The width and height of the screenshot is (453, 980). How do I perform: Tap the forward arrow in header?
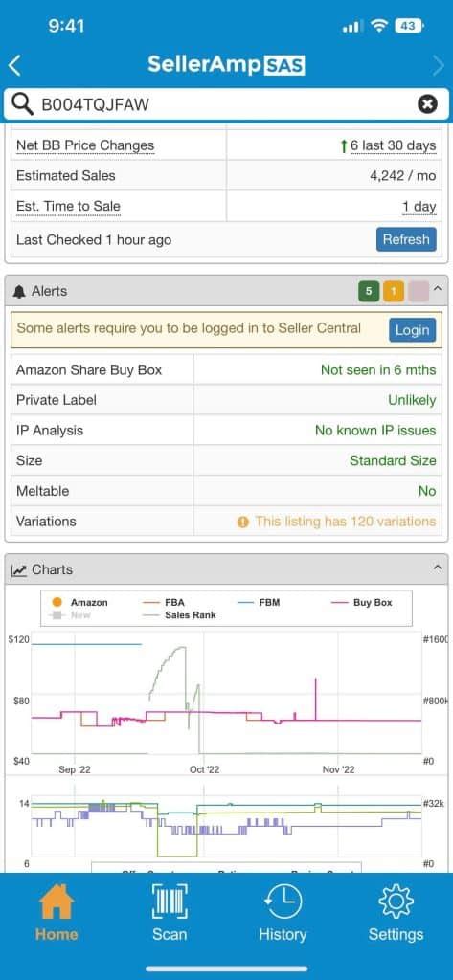[439, 66]
